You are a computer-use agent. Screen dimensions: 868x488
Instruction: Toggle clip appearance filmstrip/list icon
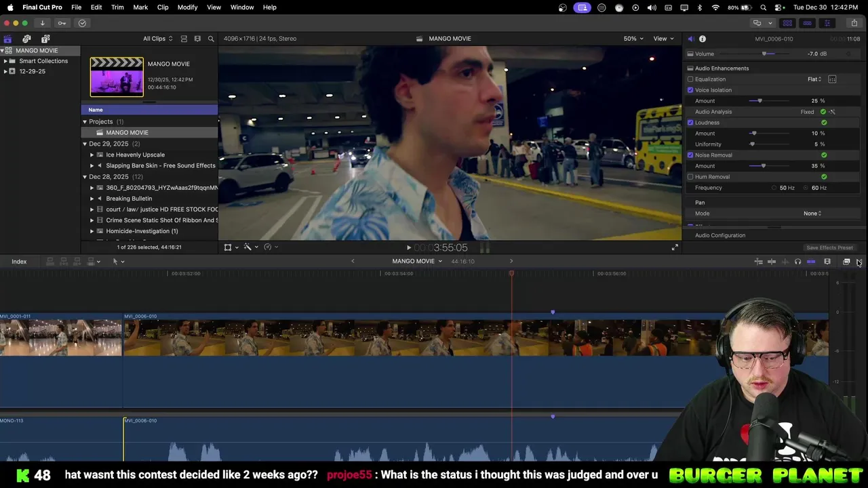coord(184,39)
